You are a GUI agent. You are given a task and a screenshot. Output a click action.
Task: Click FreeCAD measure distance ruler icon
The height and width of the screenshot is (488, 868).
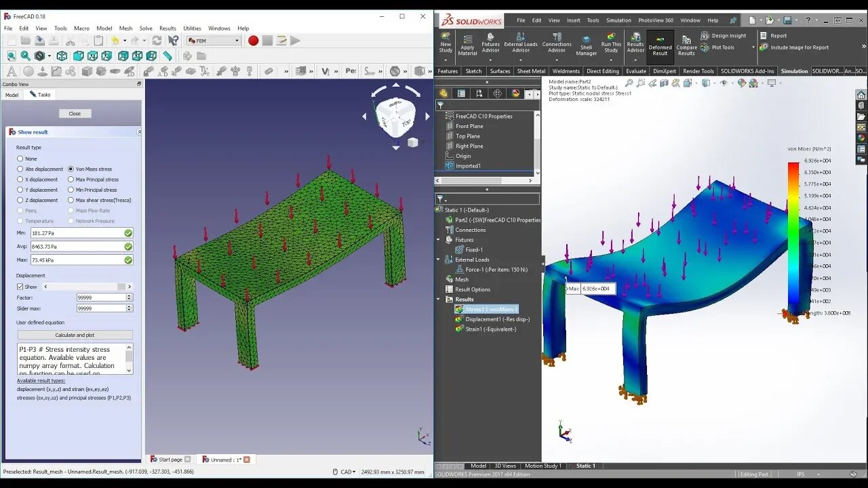(x=167, y=56)
